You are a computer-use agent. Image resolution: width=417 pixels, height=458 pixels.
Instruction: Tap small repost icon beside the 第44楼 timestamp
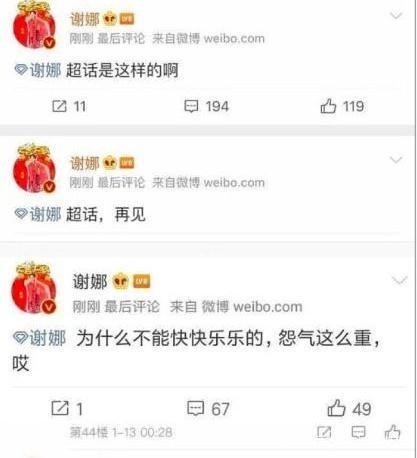tap(324, 432)
